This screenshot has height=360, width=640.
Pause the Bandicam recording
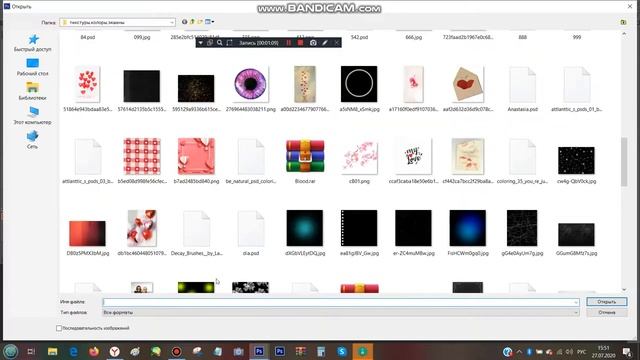point(289,43)
